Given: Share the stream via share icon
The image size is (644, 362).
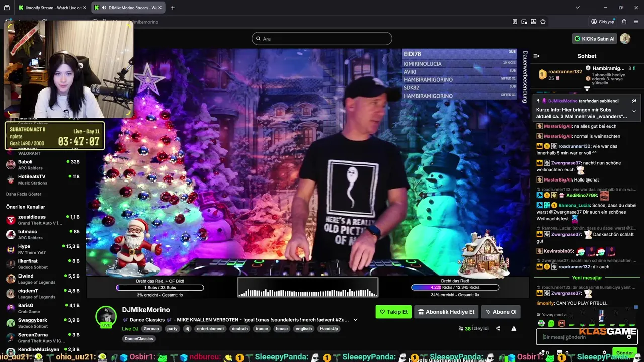Looking at the screenshot, I should [498, 329].
